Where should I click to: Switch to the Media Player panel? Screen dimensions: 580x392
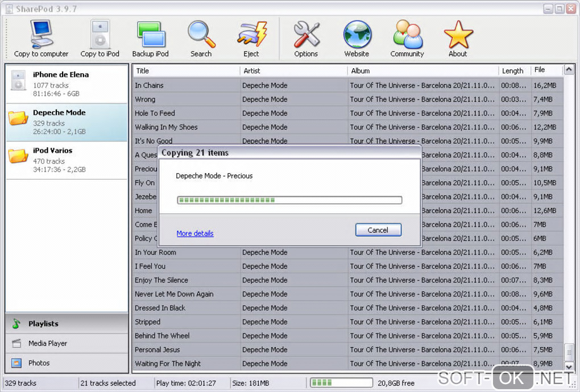pyautogui.click(x=67, y=344)
